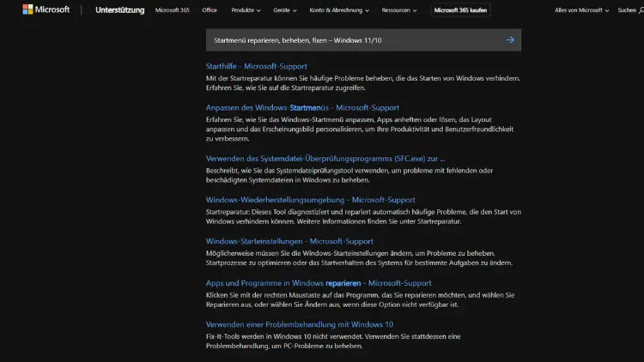Expand Konto & Abrechnung dropdown
This screenshot has width=644, height=362.
click(339, 10)
